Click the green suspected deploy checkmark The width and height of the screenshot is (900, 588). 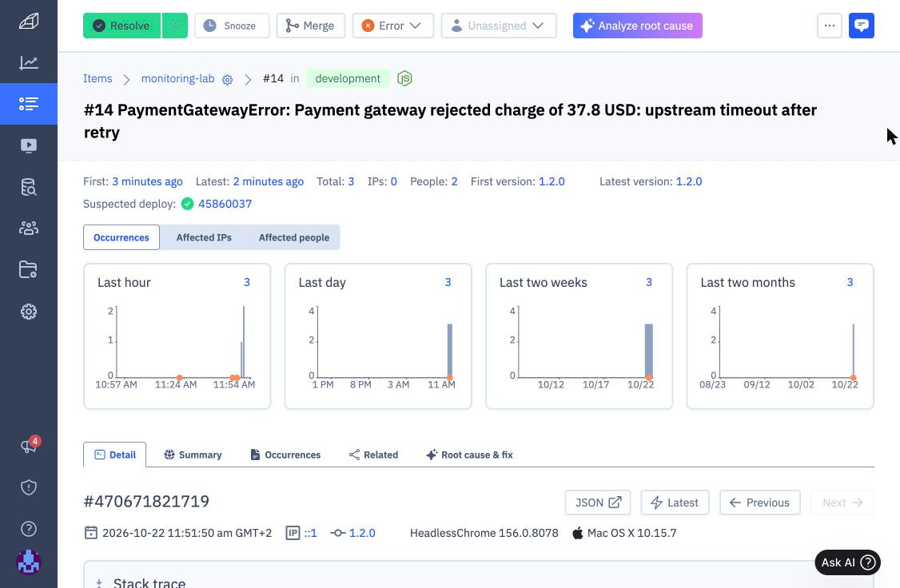pos(187,204)
